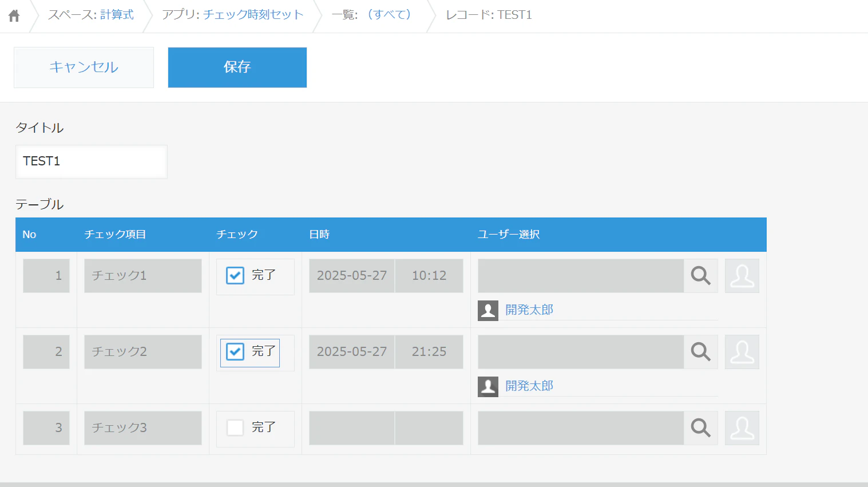Click time field 21:25

click(429, 352)
